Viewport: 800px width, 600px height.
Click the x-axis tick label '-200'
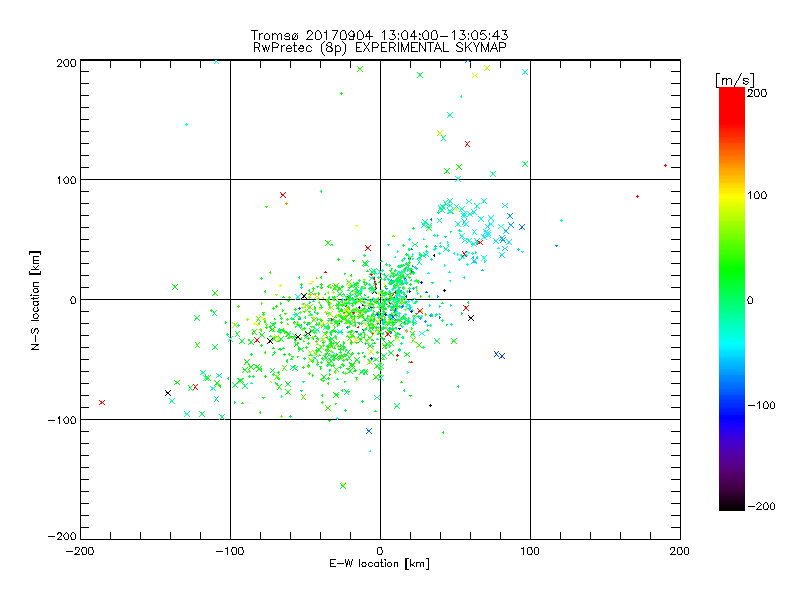80,551
